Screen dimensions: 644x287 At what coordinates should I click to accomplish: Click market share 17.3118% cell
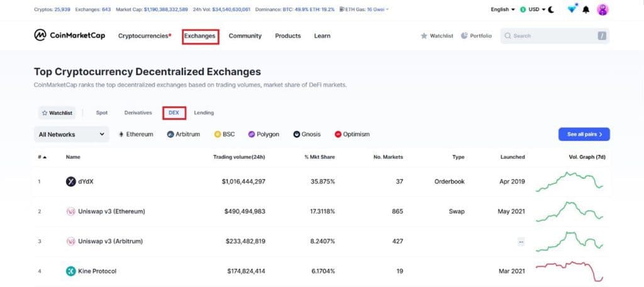pos(323,212)
